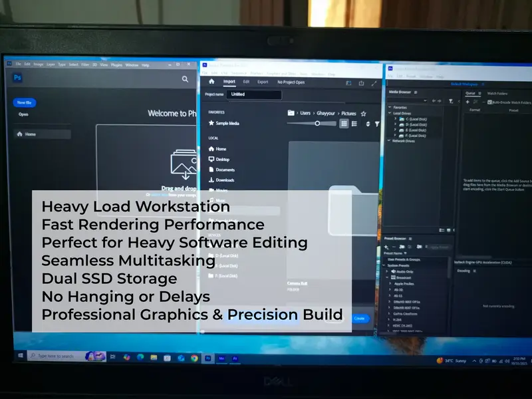Toggle the F: (Local Disk) drive checkbox
This screenshot has height=399, width=532.
pyautogui.click(x=211, y=275)
